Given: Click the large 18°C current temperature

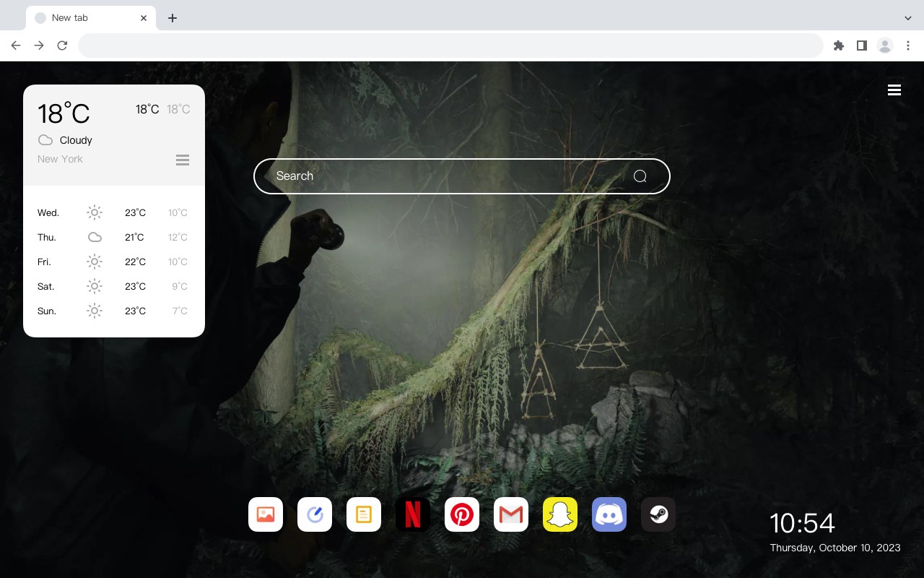Looking at the screenshot, I should click(x=64, y=113).
